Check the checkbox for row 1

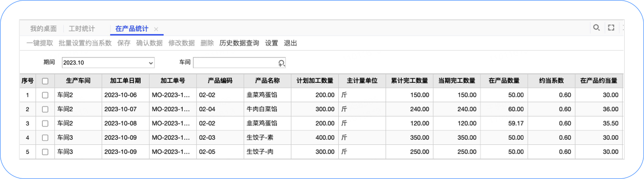tap(45, 95)
